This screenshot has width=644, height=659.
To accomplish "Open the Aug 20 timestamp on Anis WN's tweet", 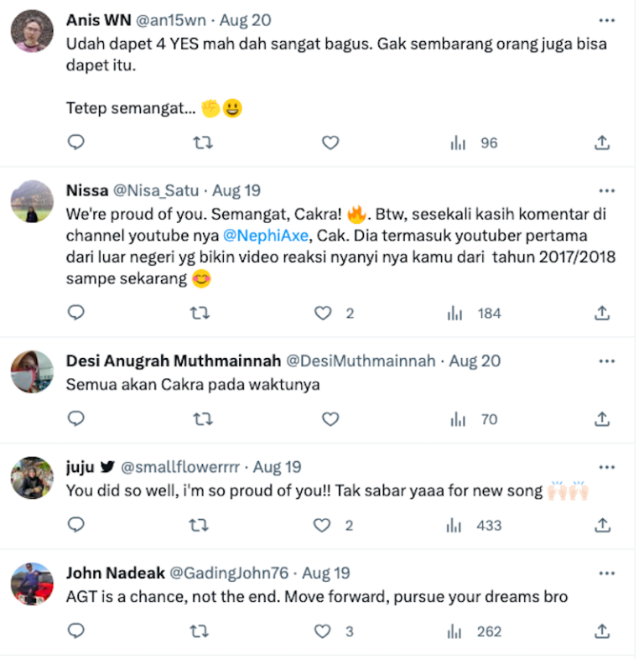I will point(246,20).
